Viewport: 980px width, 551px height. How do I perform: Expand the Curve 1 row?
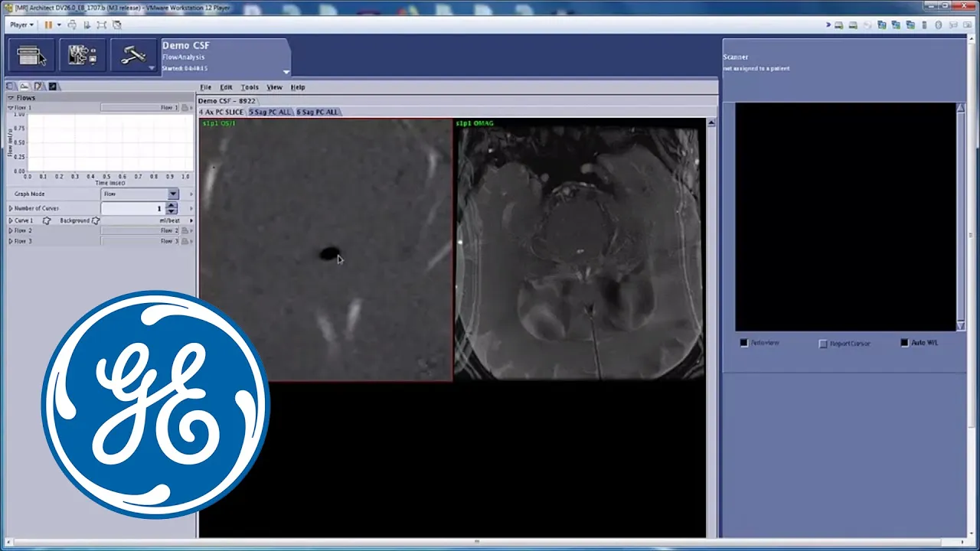[11, 220]
